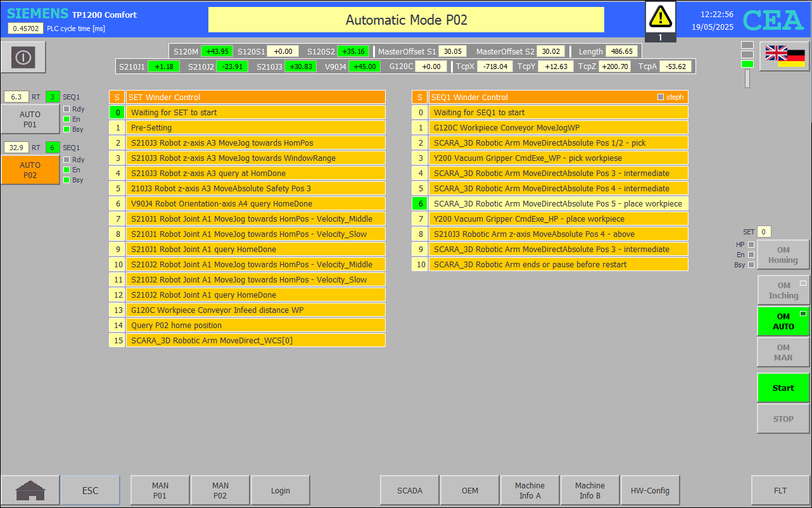Click the MasterOffset S1 value field

pos(453,51)
